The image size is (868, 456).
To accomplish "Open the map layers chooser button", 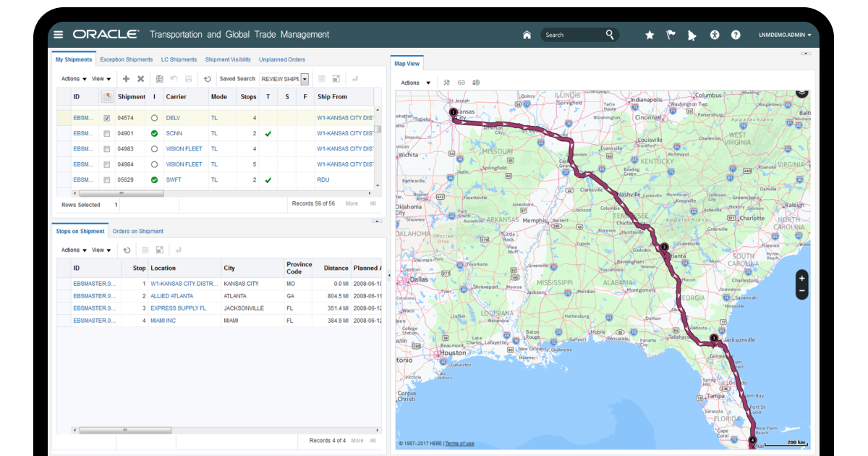I will (x=801, y=92).
